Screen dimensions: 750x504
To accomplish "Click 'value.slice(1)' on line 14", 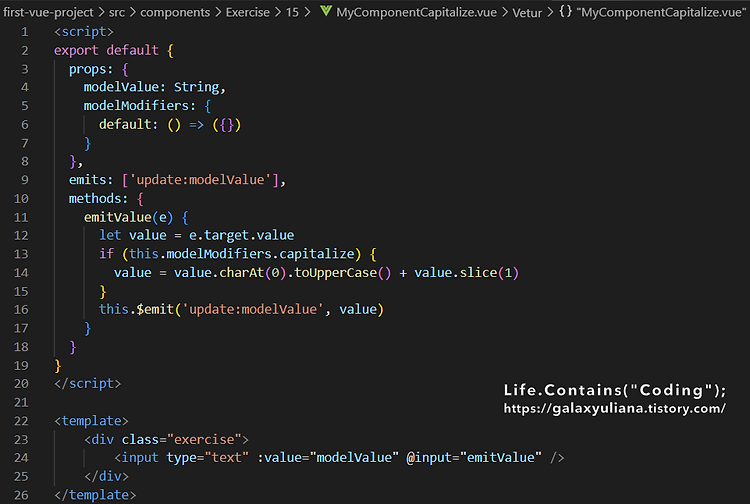I will point(466,273).
